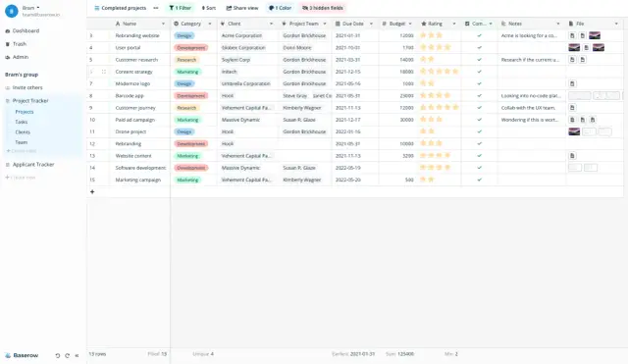628x364 pixels.
Task: Click the redo icon in bottom bar
Action: coord(68,355)
